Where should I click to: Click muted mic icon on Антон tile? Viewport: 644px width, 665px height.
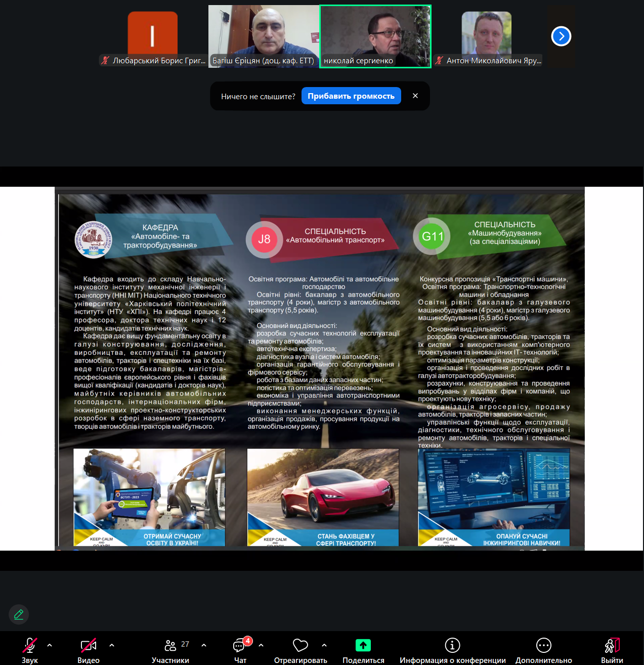(439, 60)
